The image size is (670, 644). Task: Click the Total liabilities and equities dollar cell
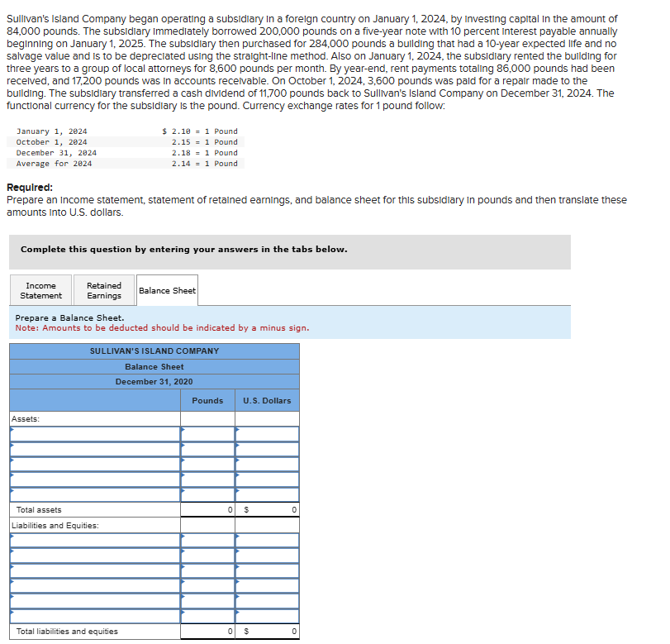(x=266, y=630)
